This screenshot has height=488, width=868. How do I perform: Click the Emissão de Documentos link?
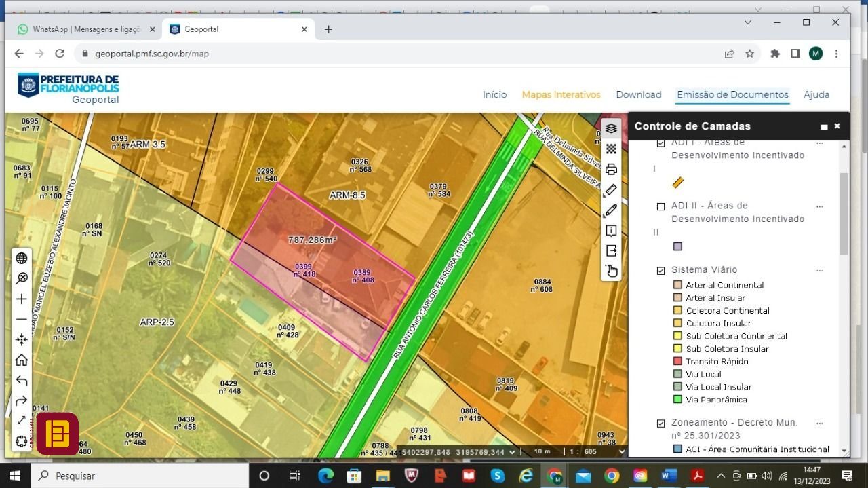click(x=732, y=95)
